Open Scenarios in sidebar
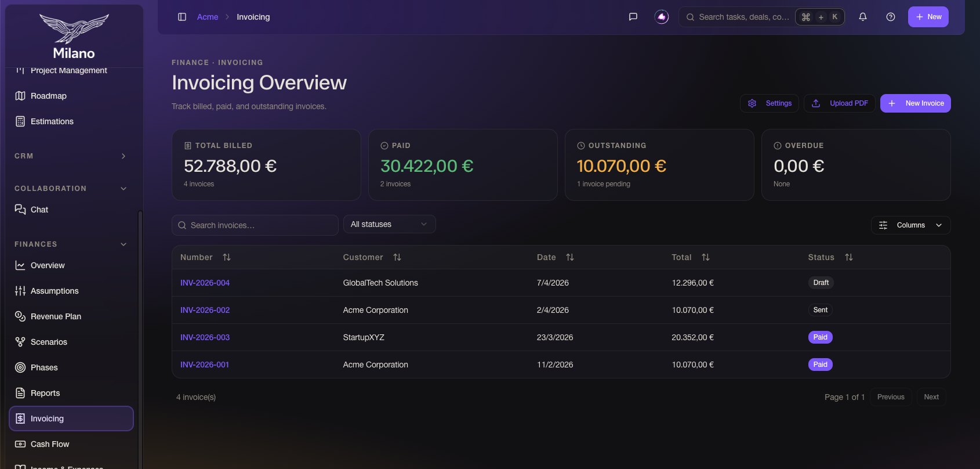The image size is (980, 469). [x=71, y=342]
